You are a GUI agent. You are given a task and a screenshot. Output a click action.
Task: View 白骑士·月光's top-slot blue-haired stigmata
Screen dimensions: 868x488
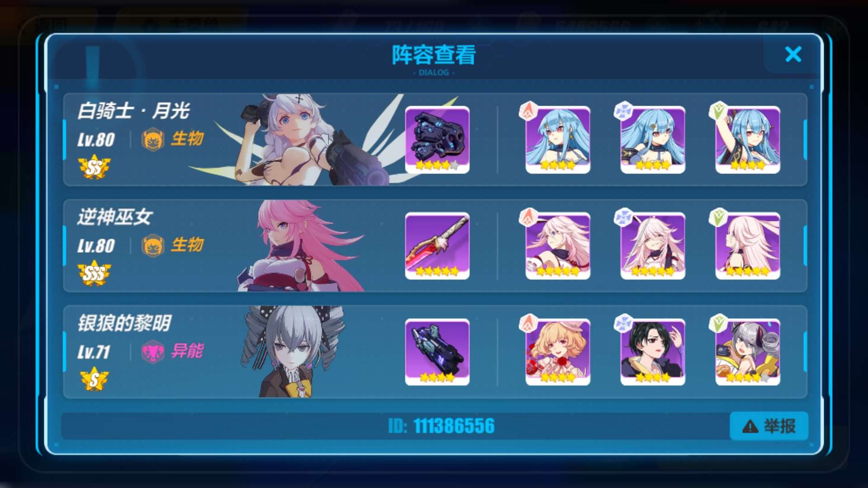point(557,140)
